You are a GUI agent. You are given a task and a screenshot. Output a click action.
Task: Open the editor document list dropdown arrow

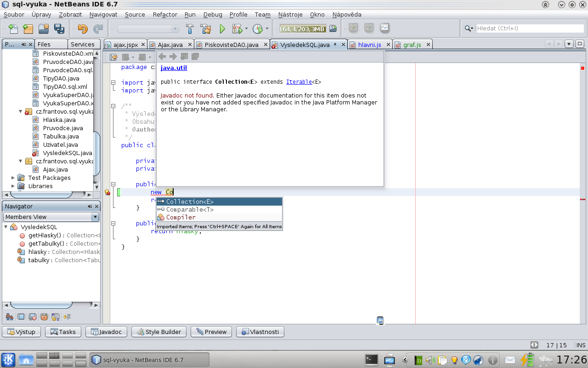pos(569,44)
